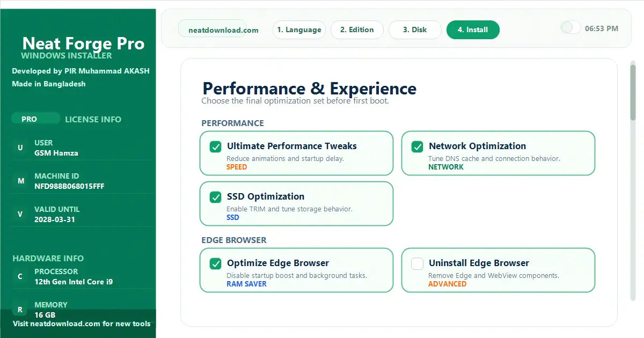This screenshot has height=338, width=644.
Task: Disable SSD Optimization checkbox
Action: [216, 197]
